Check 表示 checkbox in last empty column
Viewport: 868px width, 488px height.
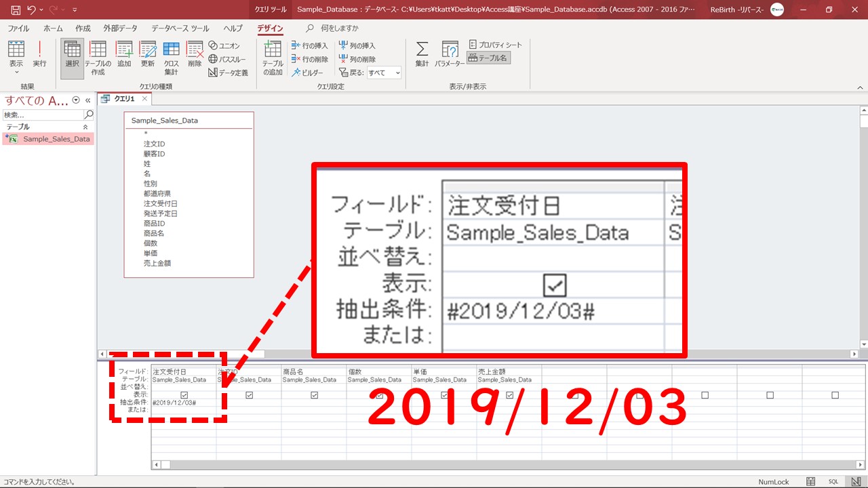(835, 395)
